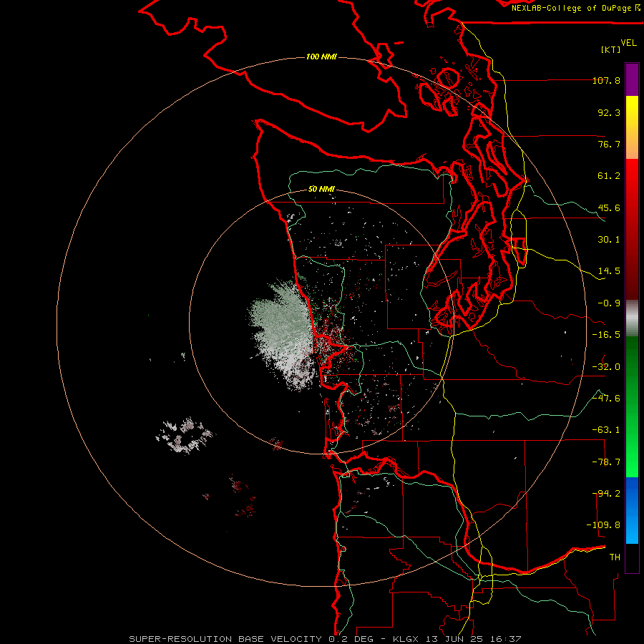Click the VEL legend title
Viewport: 644px width, 644px height.
click(x=628, y=43)
